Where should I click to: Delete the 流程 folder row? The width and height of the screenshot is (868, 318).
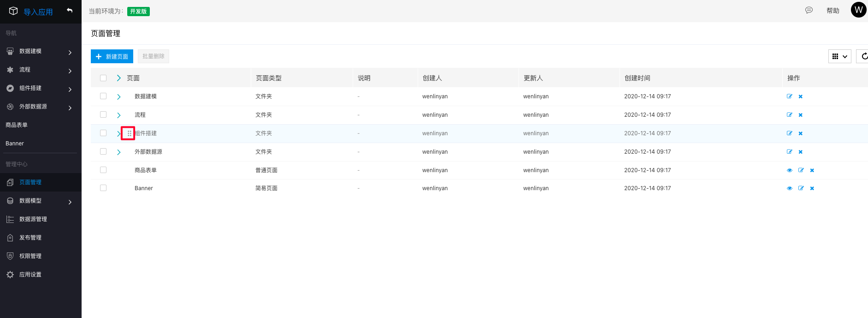[801, 115]
